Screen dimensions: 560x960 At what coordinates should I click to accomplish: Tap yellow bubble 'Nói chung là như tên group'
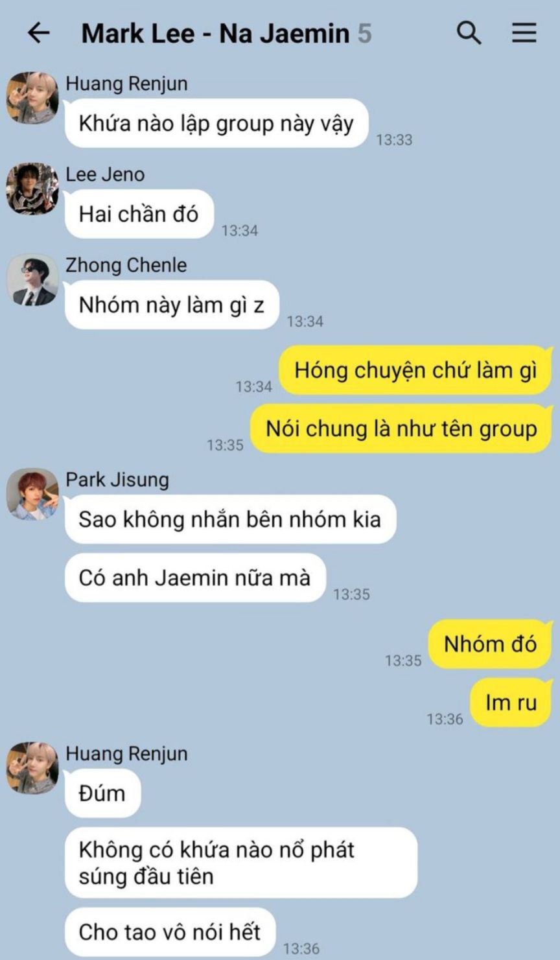coord(401,428)
